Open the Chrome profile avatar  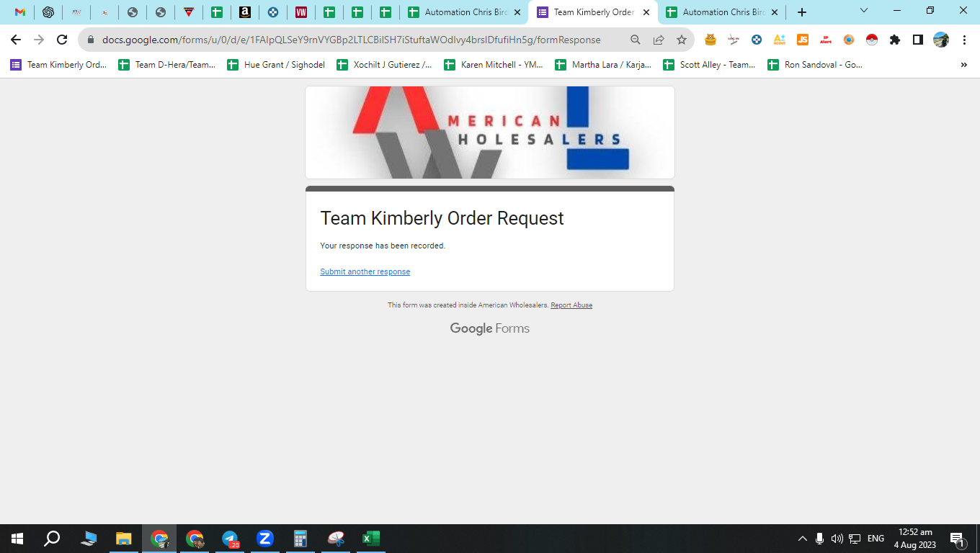tap(941, 40)
